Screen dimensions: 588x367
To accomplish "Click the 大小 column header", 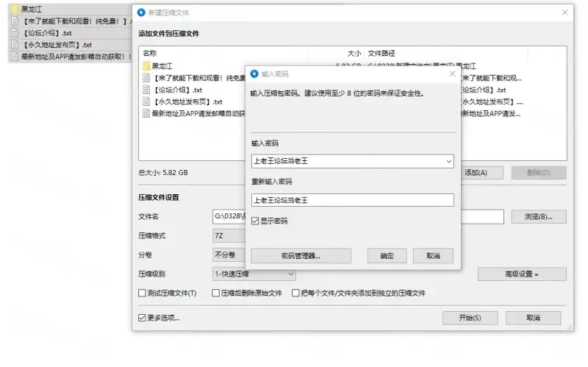I will 354,53.
